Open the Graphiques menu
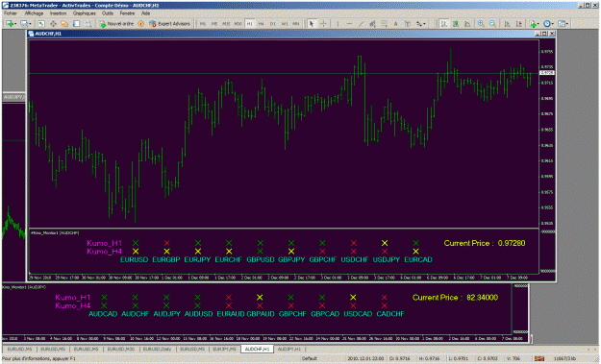 pos(85,13)
